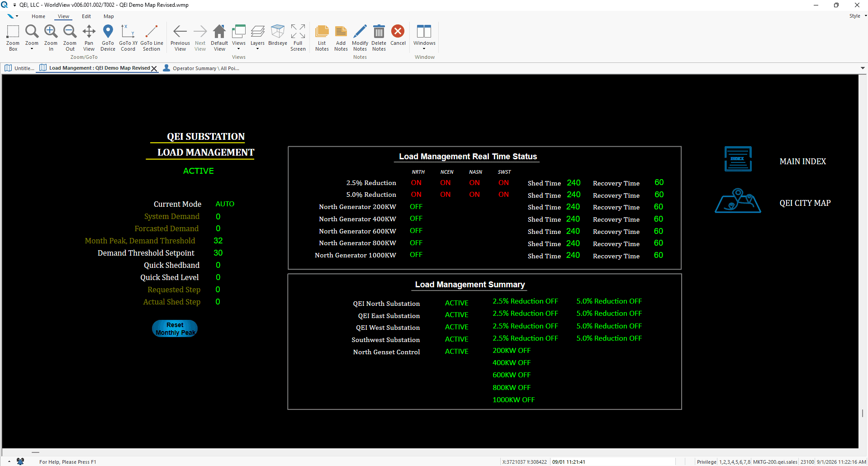This screenshot has height=466, width=868.
Task: Click the vertical scrollbar at right edge
Action: 863,414
